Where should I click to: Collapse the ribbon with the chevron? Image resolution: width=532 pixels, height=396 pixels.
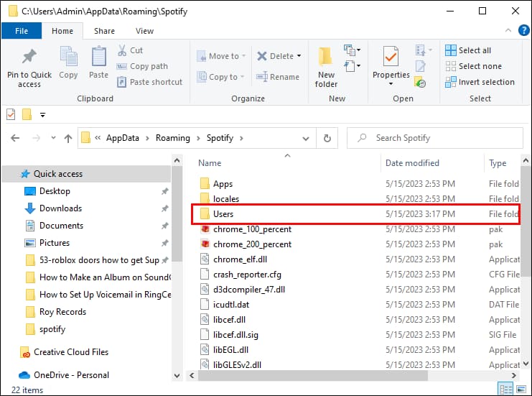click(x=508, y=31)
